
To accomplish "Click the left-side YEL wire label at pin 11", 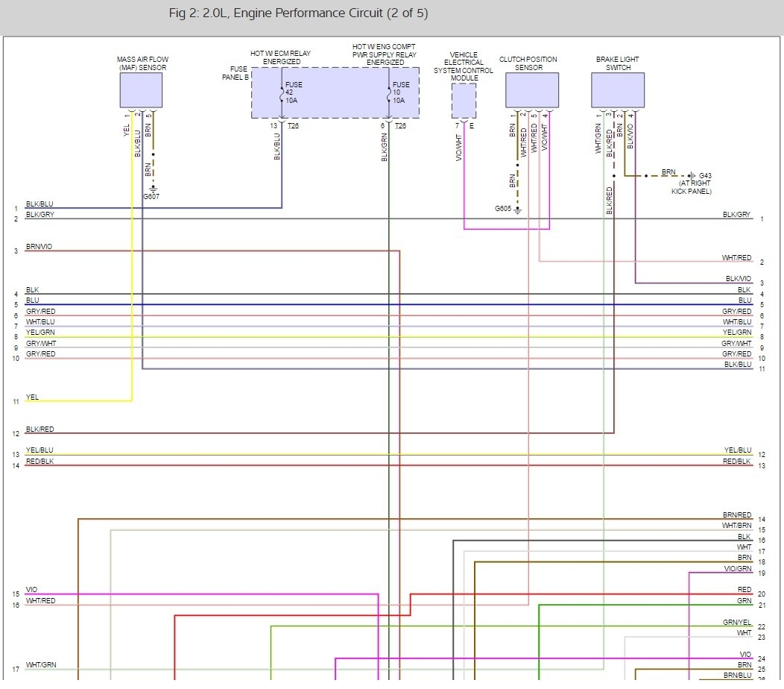I will point(32,397).
